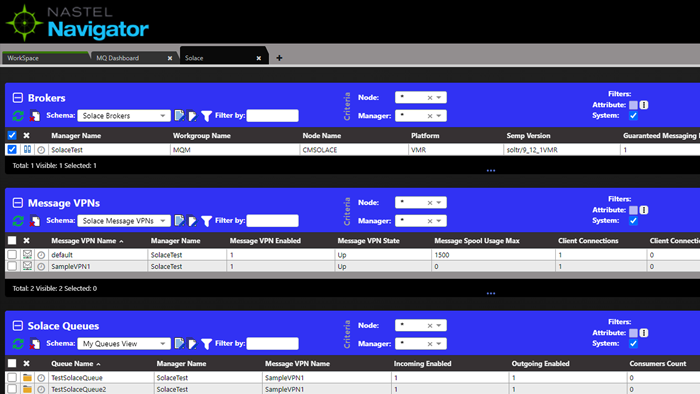The image size is (700, 394).
Task: Toggle Message VPNs System filter checkbox
Action: click(633, 221)
